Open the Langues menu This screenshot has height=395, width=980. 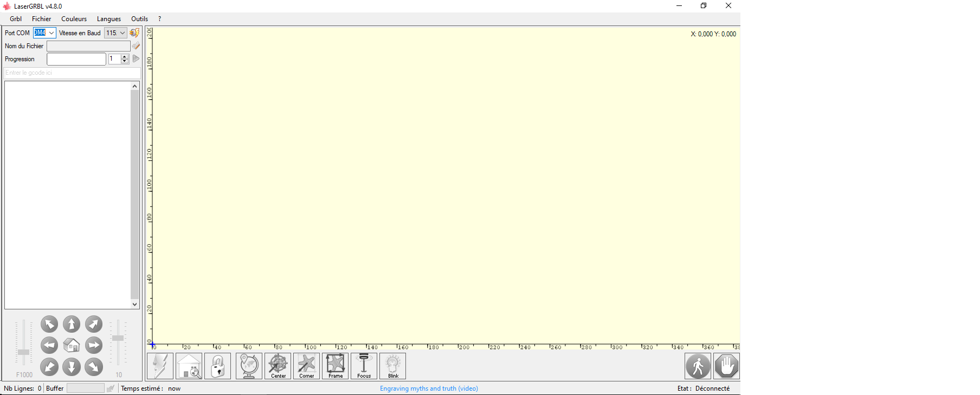[x=109, y=19]
